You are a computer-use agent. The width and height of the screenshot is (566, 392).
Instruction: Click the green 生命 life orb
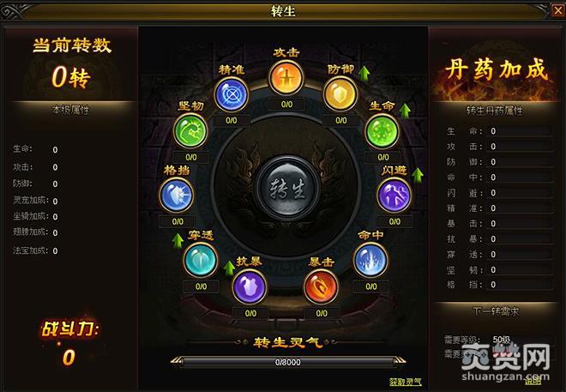[x=382, y=131]
